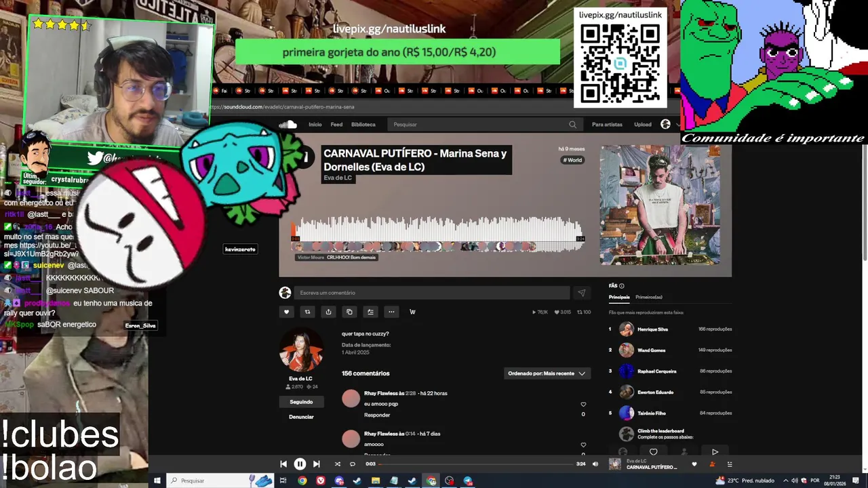
Task: Open Biblioteca in SoundCloud nav
Action: (363, 124)
